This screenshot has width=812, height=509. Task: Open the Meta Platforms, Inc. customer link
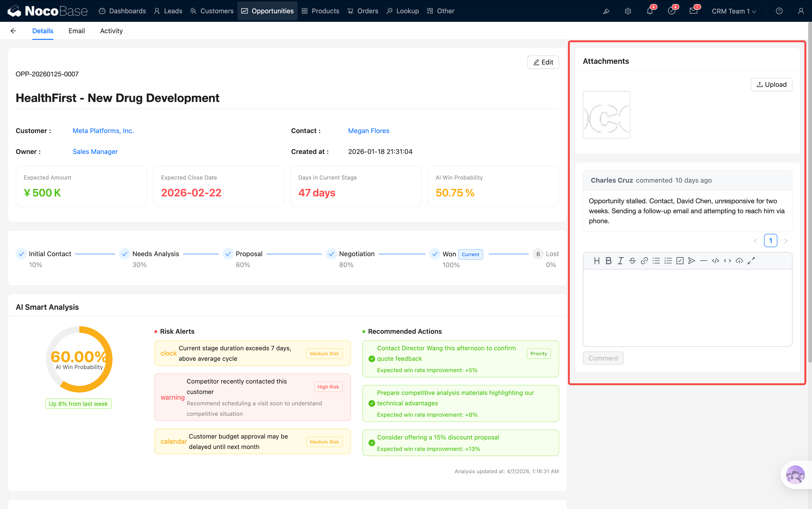103,131
